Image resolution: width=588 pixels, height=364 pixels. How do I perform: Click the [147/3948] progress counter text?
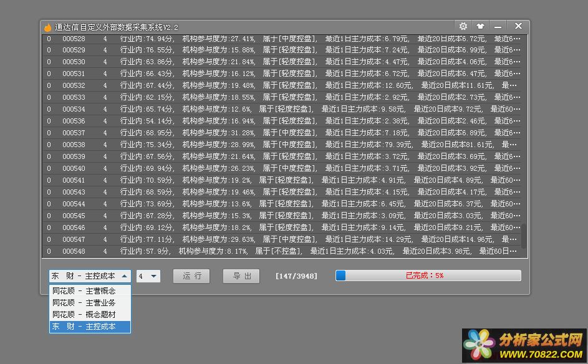click(x=296, y=276)
